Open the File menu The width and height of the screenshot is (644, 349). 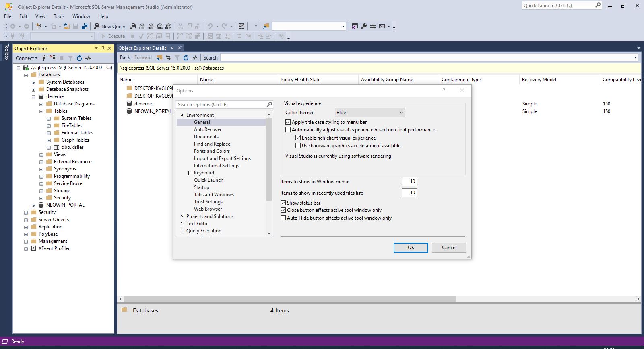click(x=8, y=16)
